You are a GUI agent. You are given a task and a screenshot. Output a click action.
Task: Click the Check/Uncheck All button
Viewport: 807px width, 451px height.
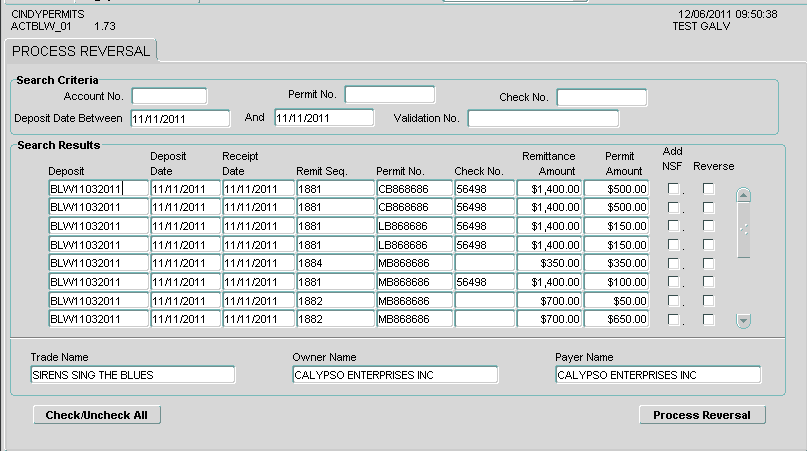point(97,415)
